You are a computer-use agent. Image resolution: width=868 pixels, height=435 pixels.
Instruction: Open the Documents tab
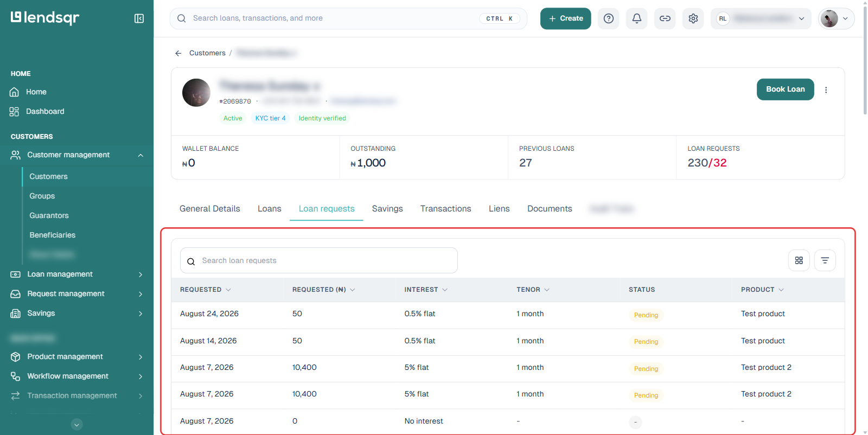550,209
